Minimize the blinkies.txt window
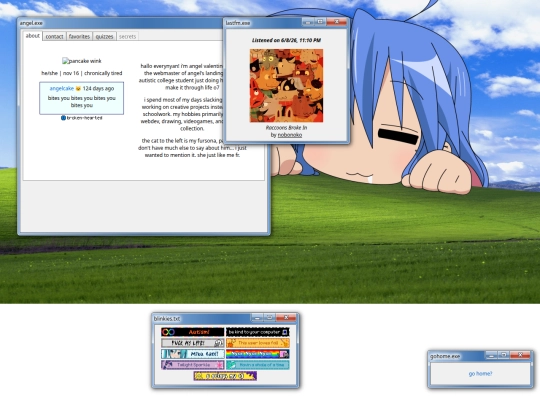The height and width of the screenshot is (405, 540). click(x=257, y=318)
